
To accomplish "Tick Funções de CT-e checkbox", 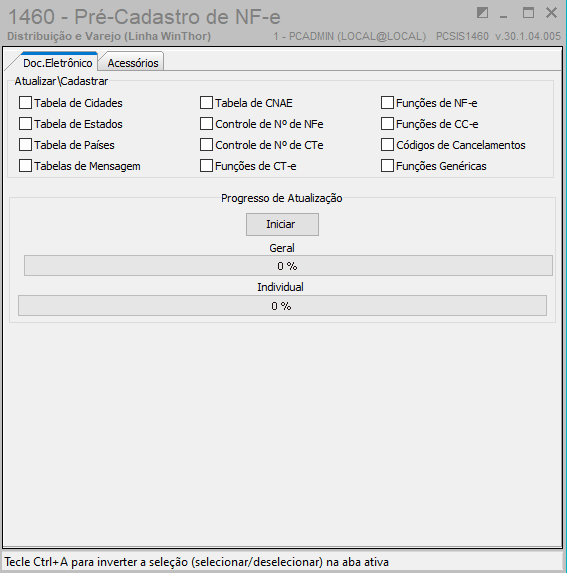I will 206,166.
